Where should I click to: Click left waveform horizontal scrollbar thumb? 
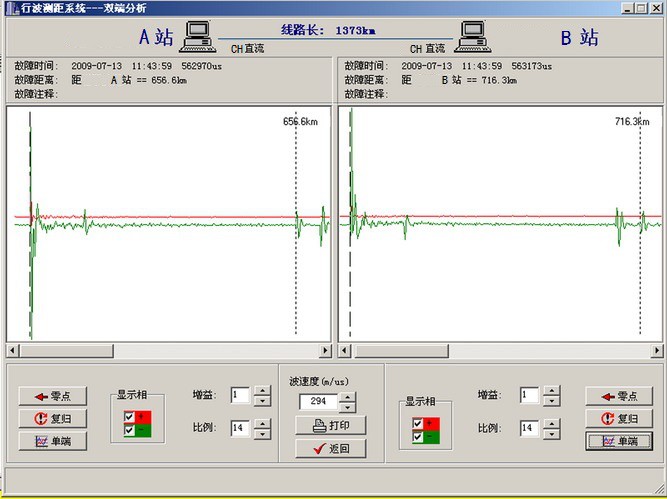click(67, 351)
